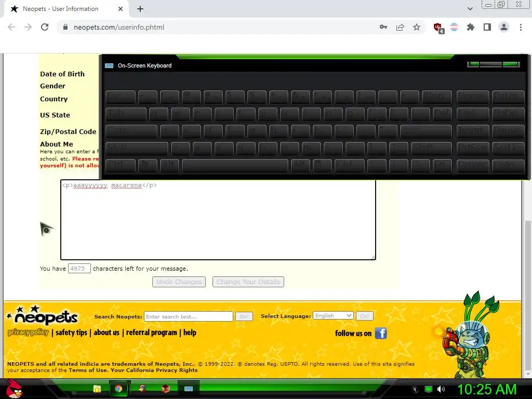The height and width of the screenshot is (399, 532).
Task: Select the Neopets User Information tab
Action: click(66, 9)
